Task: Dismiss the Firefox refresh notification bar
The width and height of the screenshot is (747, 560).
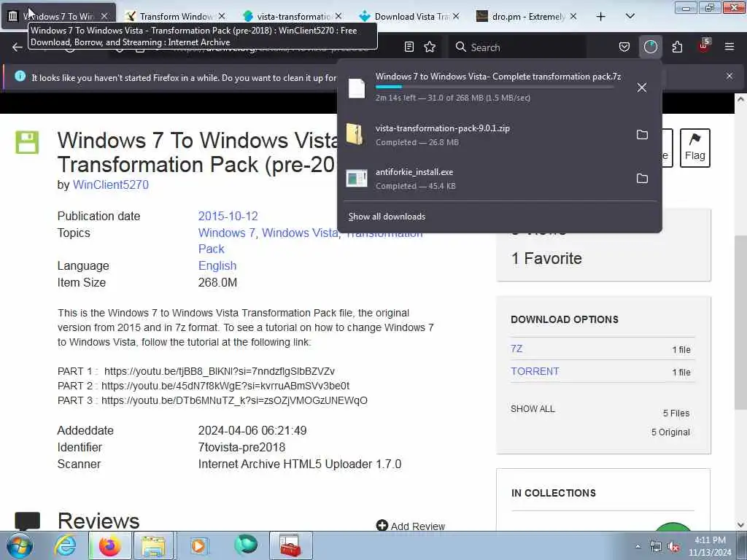Action: tap(729, 76)
